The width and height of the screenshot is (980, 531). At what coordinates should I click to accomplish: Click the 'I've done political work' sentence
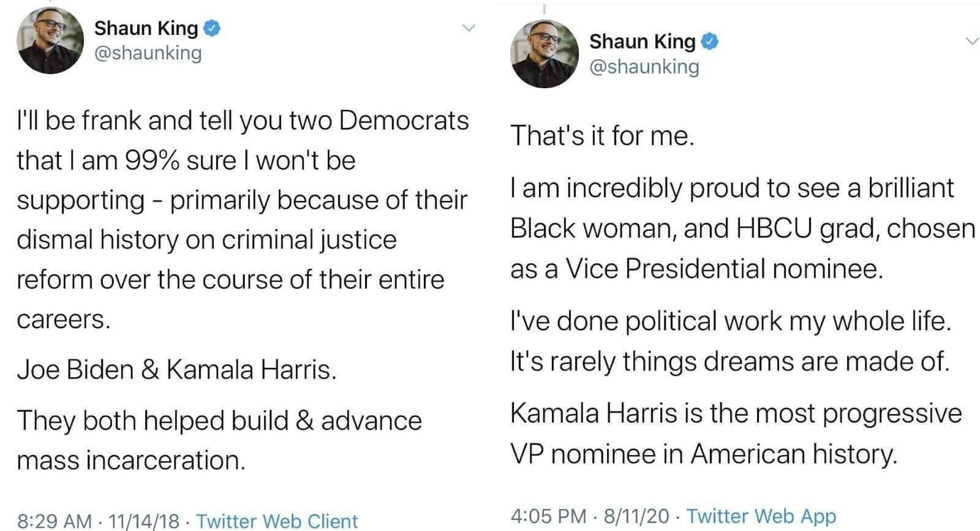(x=731, y=322)
